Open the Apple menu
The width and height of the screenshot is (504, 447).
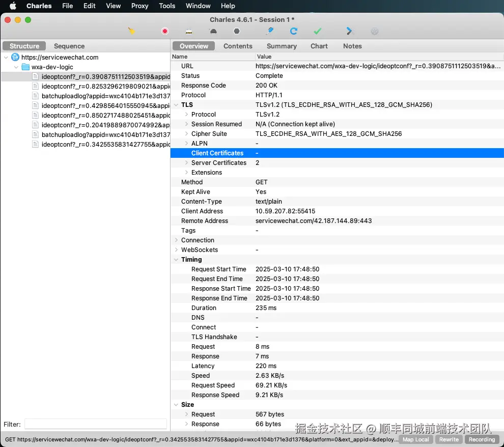pos(13,6)
